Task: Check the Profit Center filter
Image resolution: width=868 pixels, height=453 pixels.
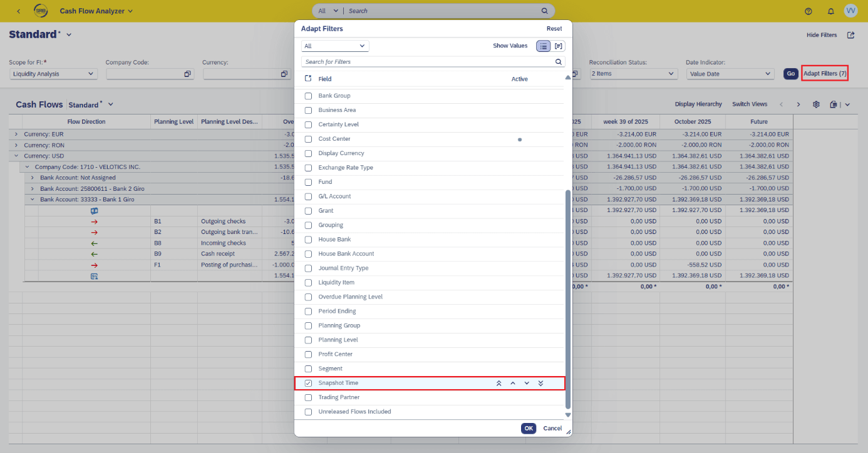Action: point(308,354)
